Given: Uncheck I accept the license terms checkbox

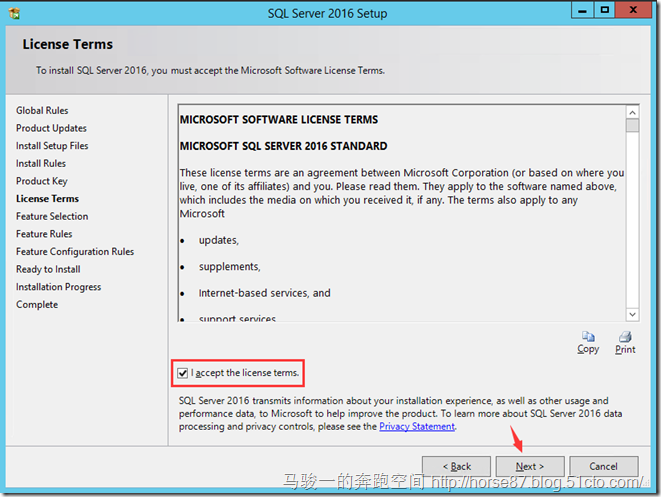Looking at the screenshot, I should [x=183, y=373].
